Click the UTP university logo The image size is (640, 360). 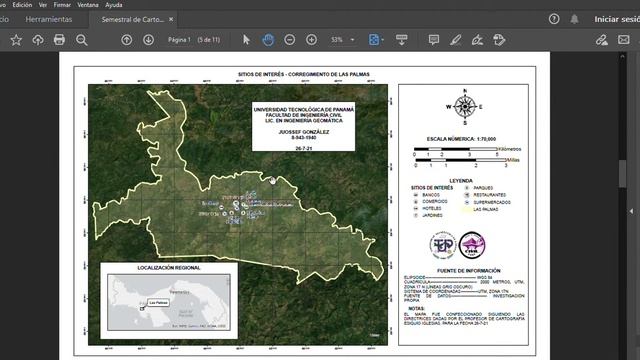point(442,245)
